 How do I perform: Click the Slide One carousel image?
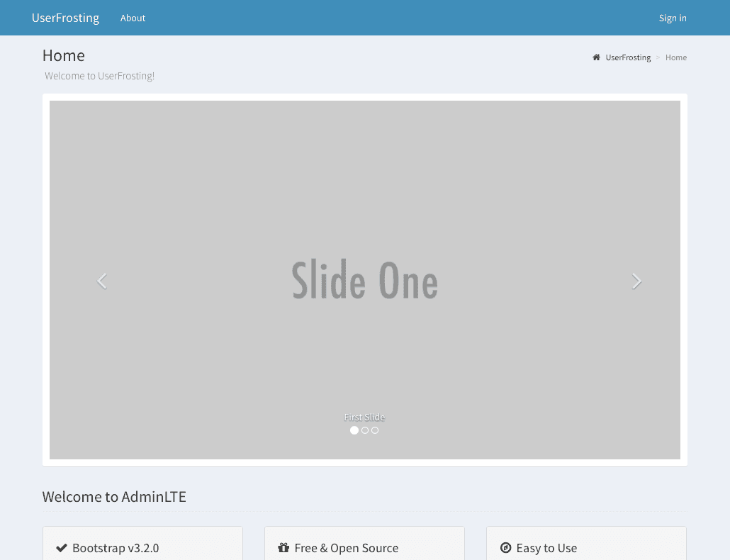click(364, 281)
